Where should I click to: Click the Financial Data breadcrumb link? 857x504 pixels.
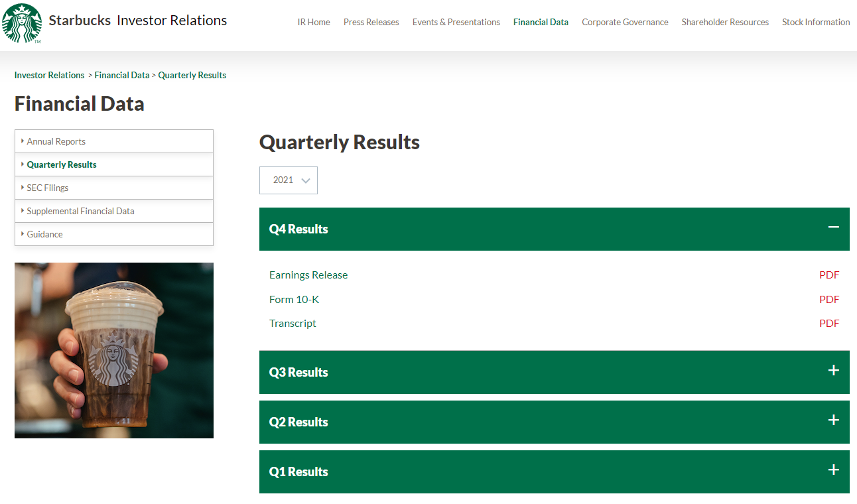pos(122,75)
